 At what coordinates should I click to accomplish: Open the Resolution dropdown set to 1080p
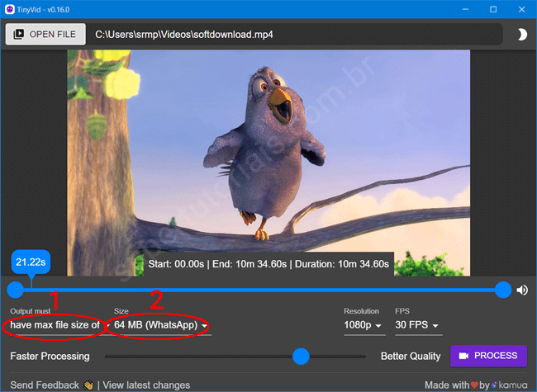(364, 325)
